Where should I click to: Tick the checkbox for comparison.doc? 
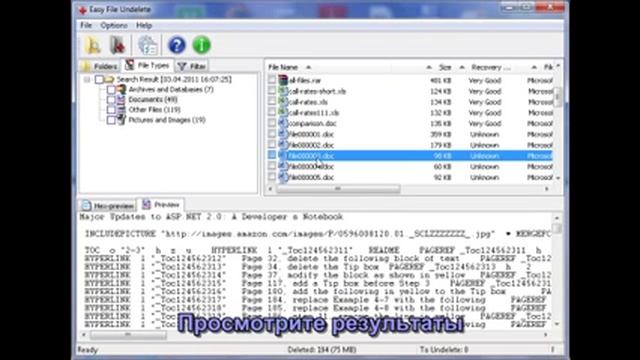click(x=272, y=123)
